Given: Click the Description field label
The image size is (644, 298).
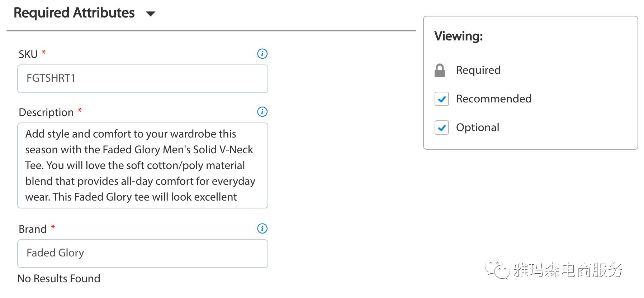Looking at the screenshot, I should coord(46,112).
